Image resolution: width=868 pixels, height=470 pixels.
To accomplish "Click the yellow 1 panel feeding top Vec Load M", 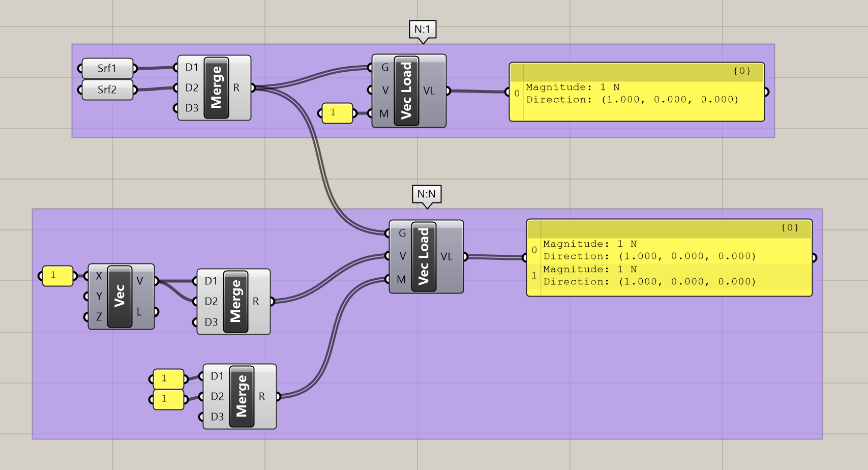I will (337, 113).
